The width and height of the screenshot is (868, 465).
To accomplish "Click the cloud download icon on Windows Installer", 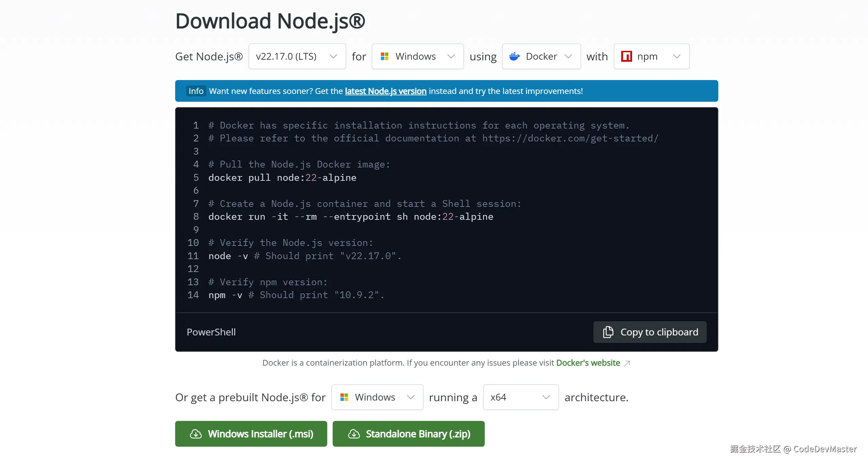I will pos(196,434).
